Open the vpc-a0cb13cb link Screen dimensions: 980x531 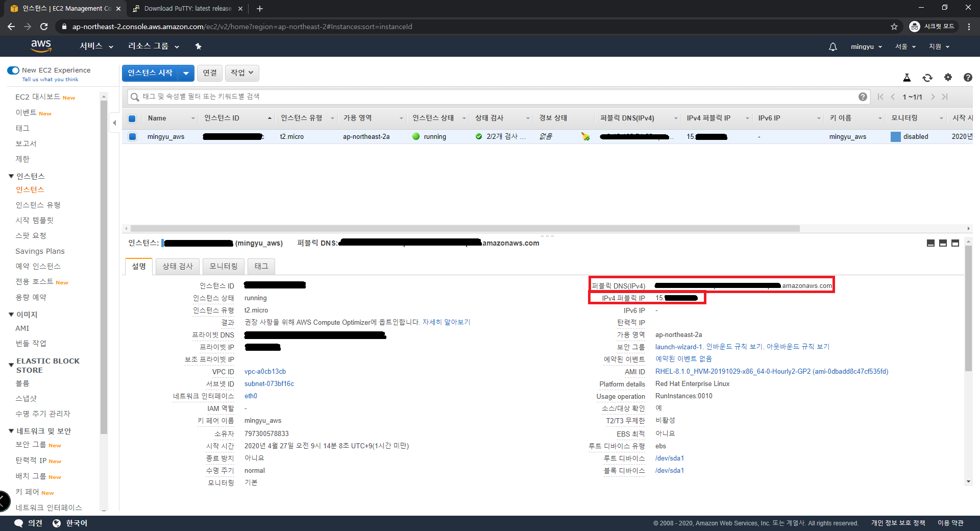(x=265, y=372)
